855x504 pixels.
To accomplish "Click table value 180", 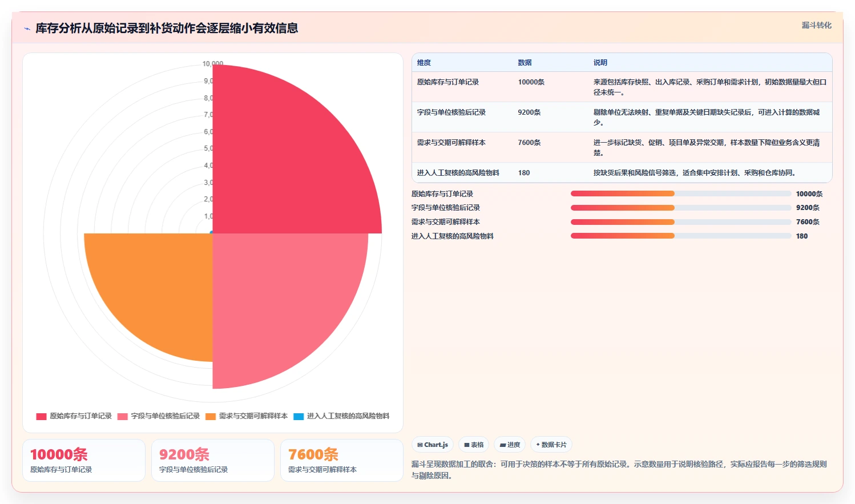I will click(x=524, y=173).
